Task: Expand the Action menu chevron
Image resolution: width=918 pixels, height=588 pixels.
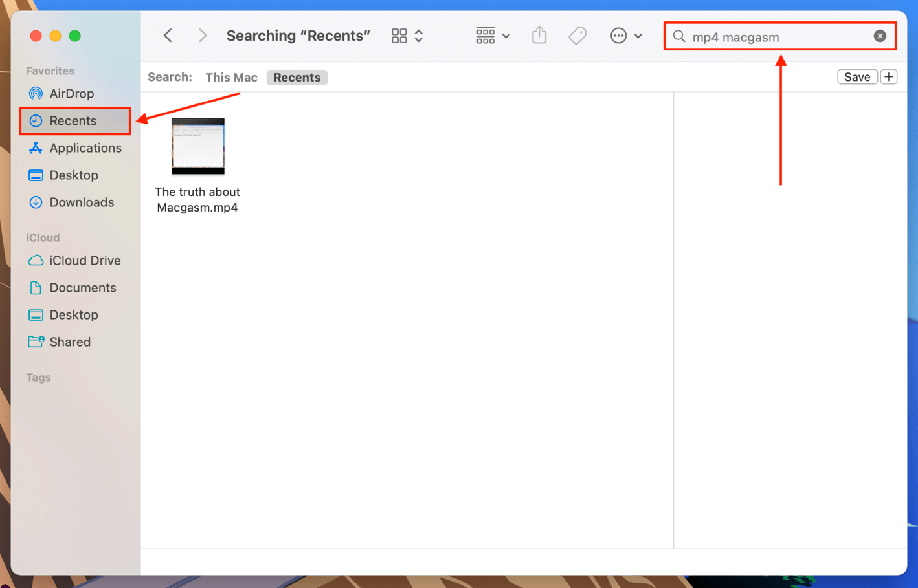Action: [x=638, y=36]
